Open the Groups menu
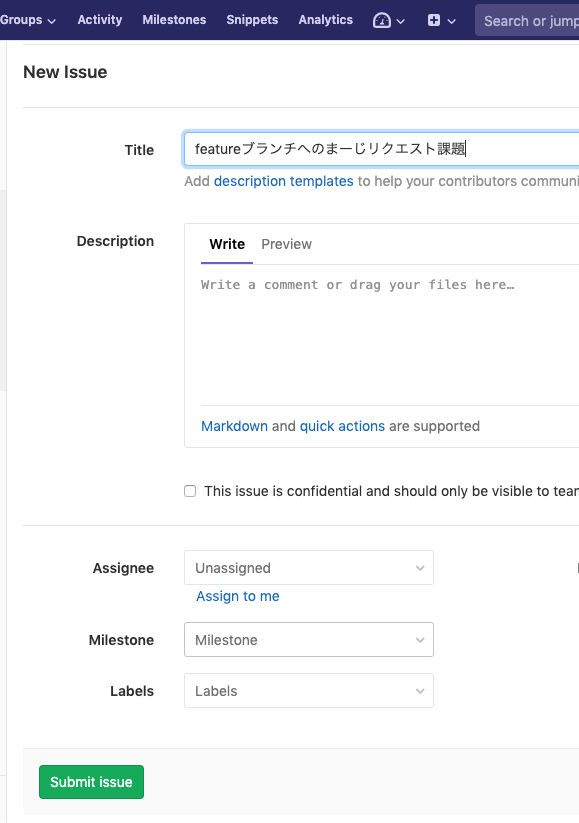Image resolution: width=579 pixels, height=823 pixels. (28, 20)
